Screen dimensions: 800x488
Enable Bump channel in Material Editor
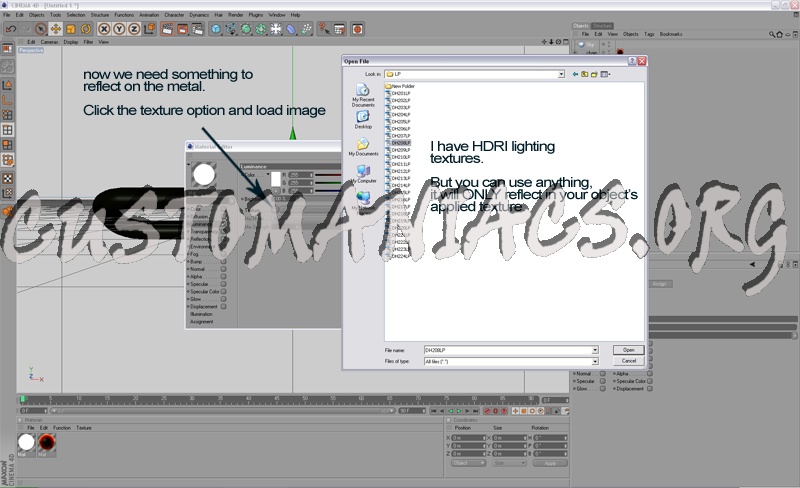(x=223, y=261)
